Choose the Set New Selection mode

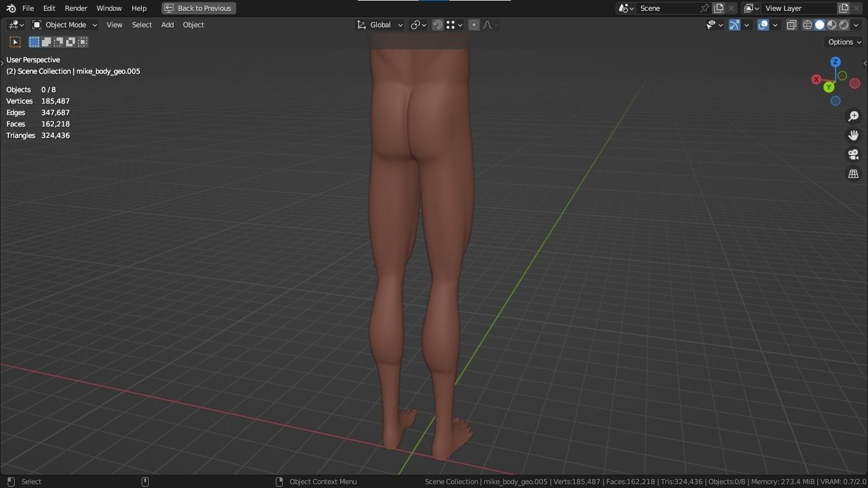click(34, 42)
